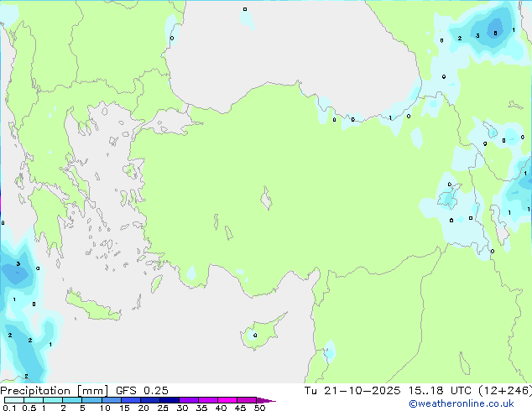Screen dimensions: 532x411
Task: Pick the 25–30 mm darkest blue swatch
Action: click(169, 400)
